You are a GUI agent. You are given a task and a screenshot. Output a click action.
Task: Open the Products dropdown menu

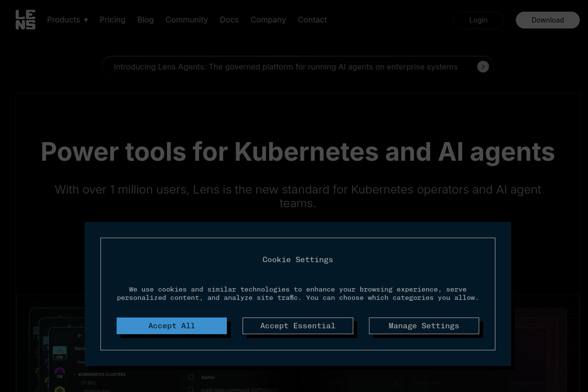point(68,20)
